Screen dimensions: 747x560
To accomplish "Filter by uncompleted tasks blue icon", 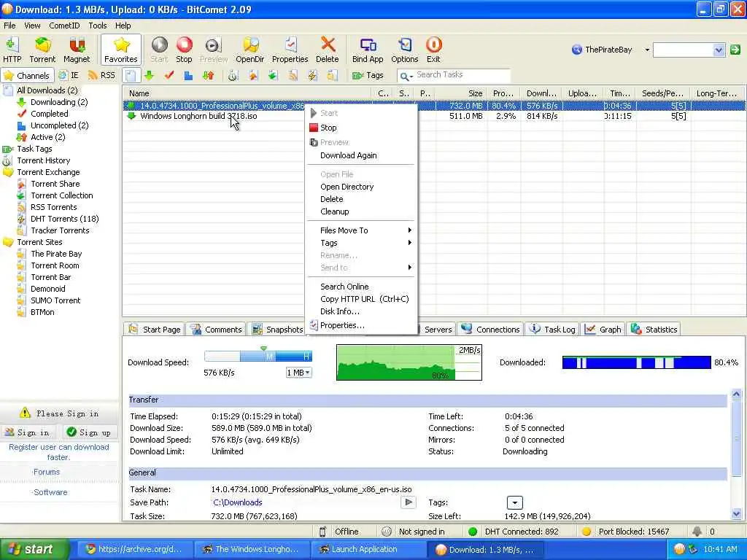I will click(x=189, y=75).
